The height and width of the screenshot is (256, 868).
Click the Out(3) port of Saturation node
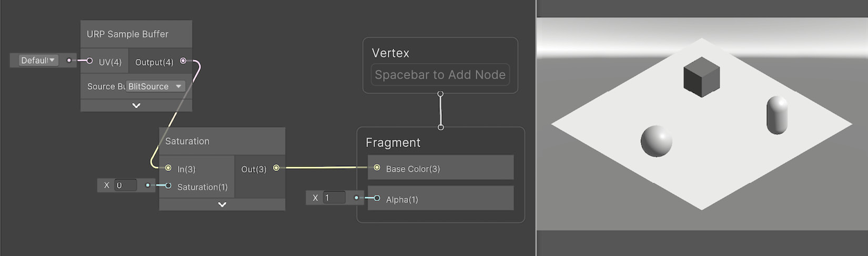(x=276, y=168)
